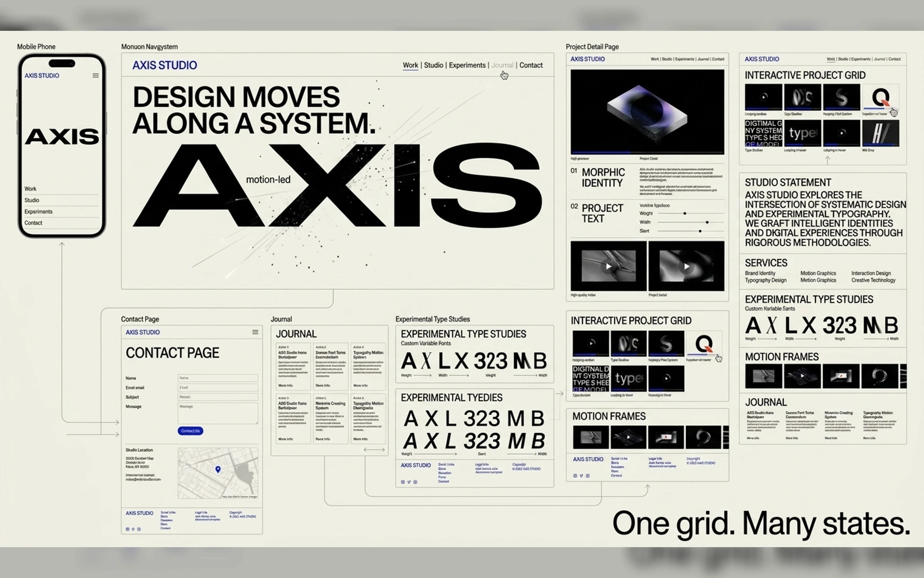
Task: Tap Work in the mobile phone menu
Action: click(30, 189)
